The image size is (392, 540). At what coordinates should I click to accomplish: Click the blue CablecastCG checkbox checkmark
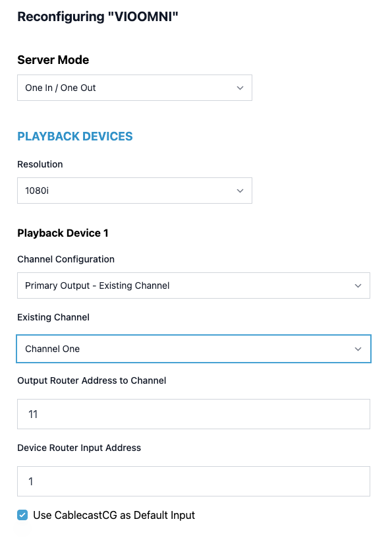click(22, 516)
